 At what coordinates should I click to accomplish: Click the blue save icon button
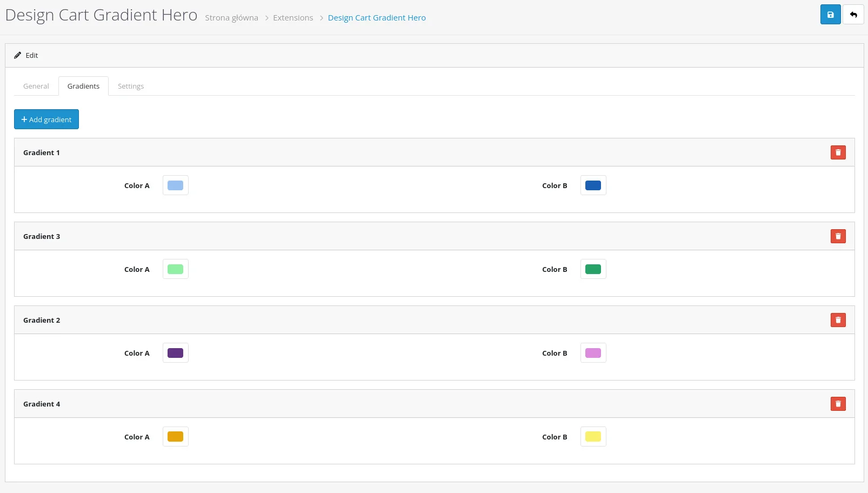[830, 15]
